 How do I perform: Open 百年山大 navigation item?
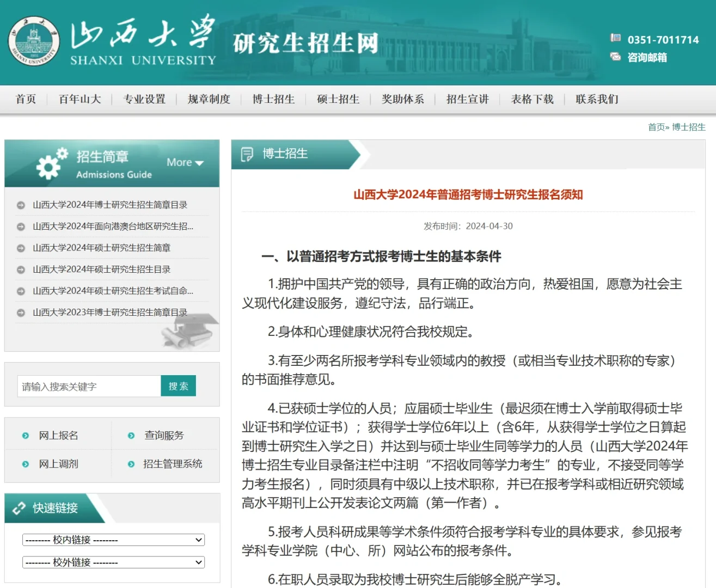pos(79,99)
